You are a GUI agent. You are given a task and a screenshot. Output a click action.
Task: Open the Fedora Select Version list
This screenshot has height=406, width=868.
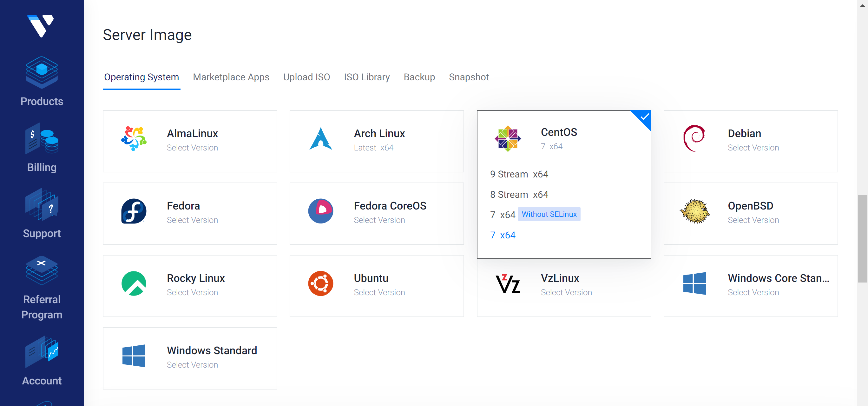[192, 220]
